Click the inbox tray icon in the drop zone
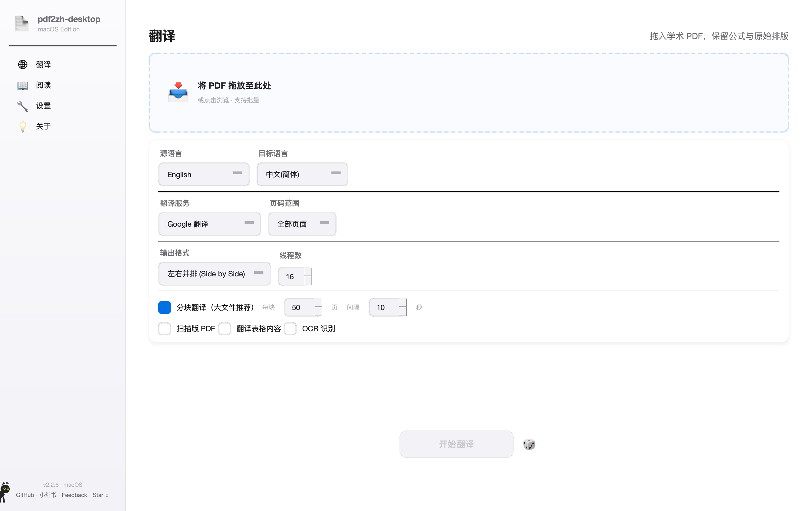 tap(178, 92)
